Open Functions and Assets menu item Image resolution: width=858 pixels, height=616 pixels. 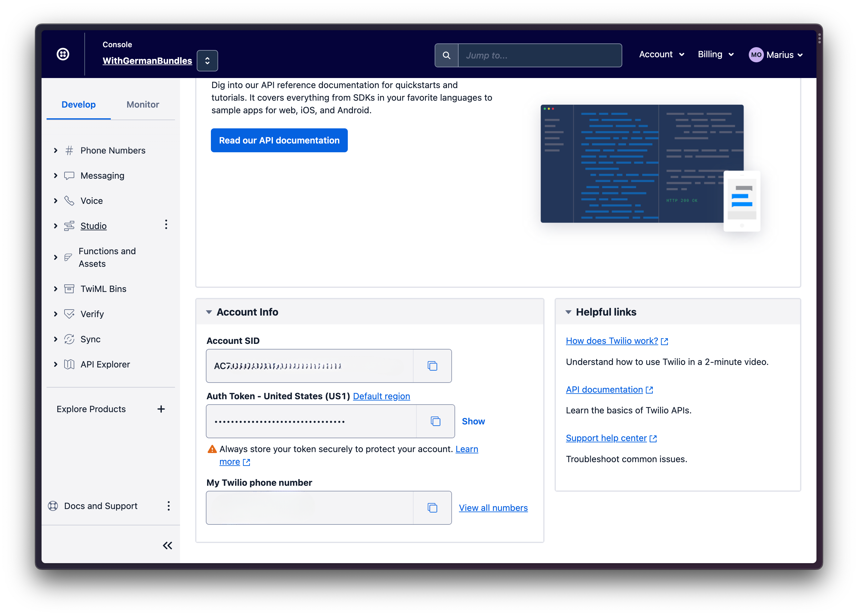point(107,257)
